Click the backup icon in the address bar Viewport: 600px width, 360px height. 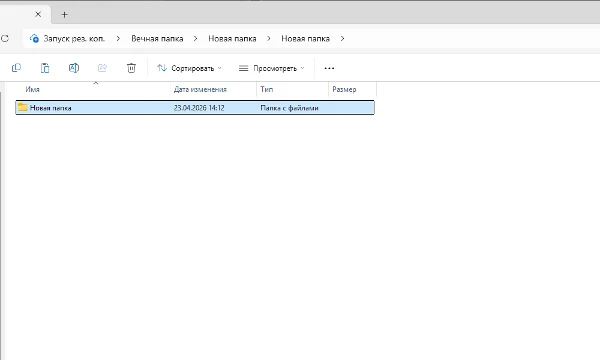click(x=34, y=38)
